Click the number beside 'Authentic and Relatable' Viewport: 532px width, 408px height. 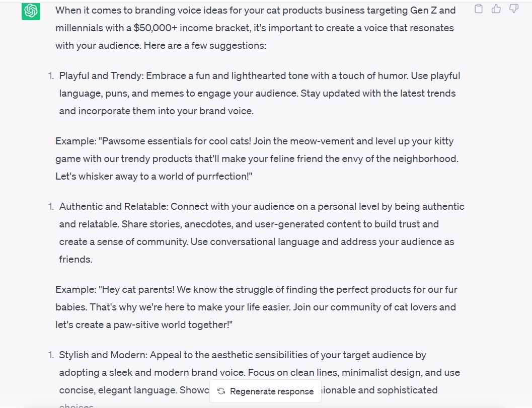point(51,206)
